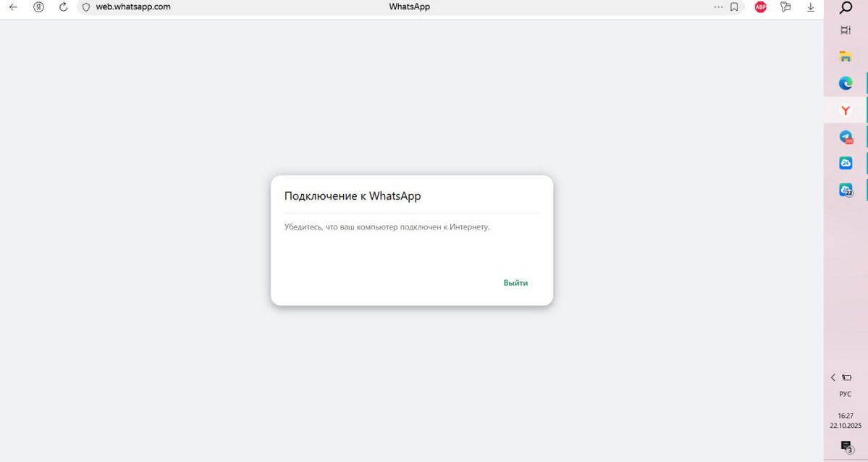The image size is (868, 462).
Task: Open the extensions icon next to ABP
Action: coord(785,7)
